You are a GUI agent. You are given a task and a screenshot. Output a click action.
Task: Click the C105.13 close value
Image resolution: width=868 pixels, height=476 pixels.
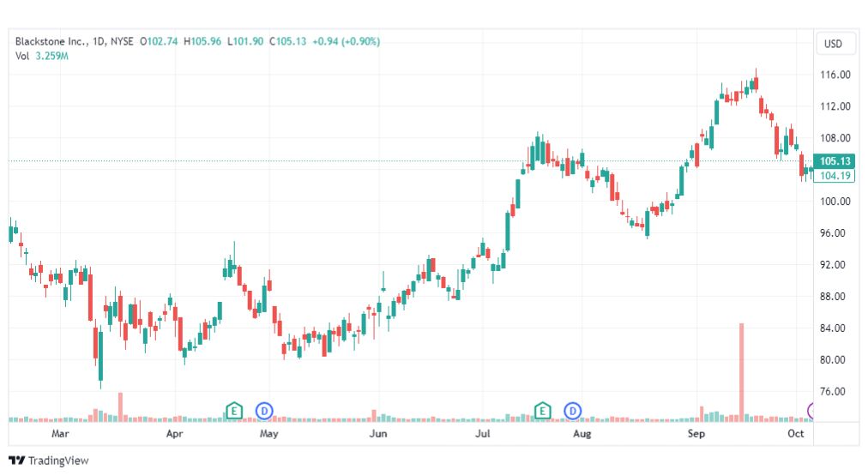[288, 41]
